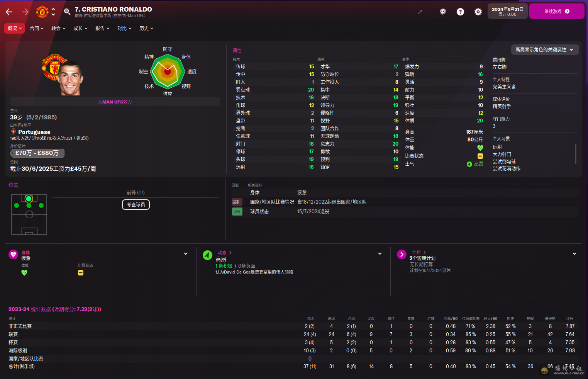Image resolution: width=588 pixels, height=379 pixels.
Task: Open the 转会 menu
Action: (58, 28)
